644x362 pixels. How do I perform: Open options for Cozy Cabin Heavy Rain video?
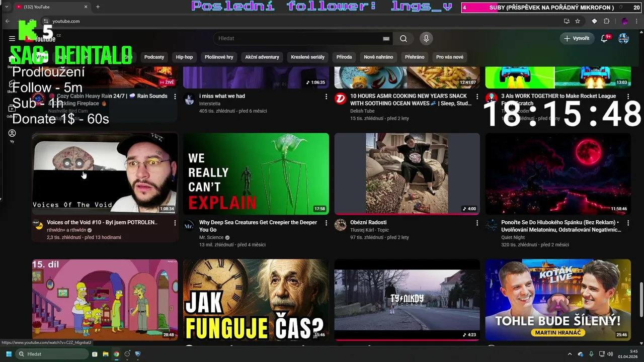175,97
